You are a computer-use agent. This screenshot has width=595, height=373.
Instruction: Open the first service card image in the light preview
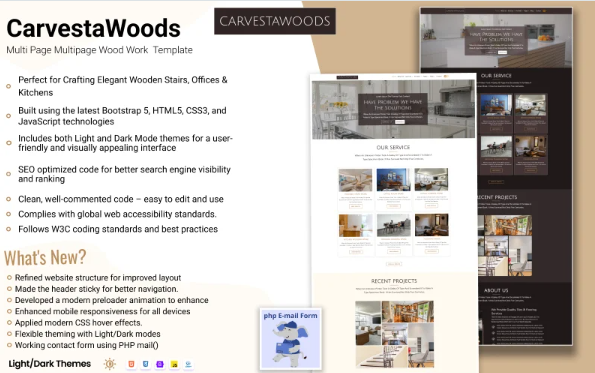tap(355, 180)
